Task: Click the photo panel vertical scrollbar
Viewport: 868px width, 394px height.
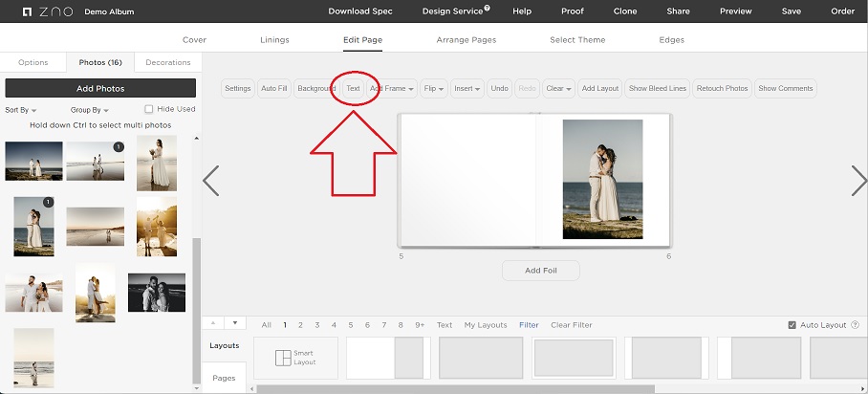Action: click(x=197, y=311)
